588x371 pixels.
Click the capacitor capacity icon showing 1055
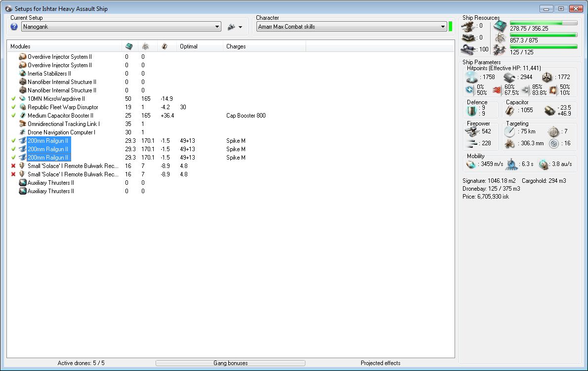click(x=509, y=110)
